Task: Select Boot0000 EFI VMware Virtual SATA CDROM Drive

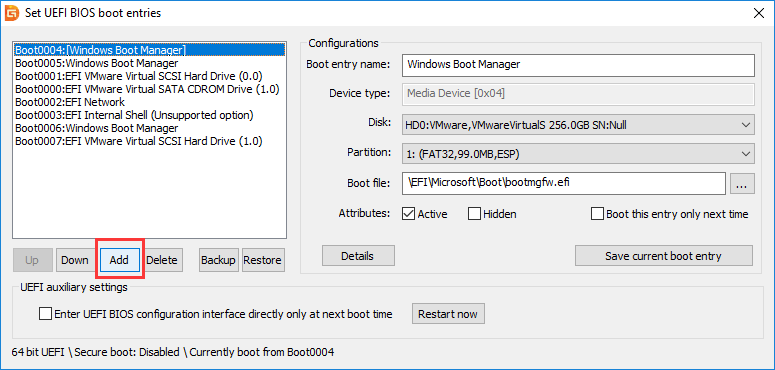Action: pos(149,89)
